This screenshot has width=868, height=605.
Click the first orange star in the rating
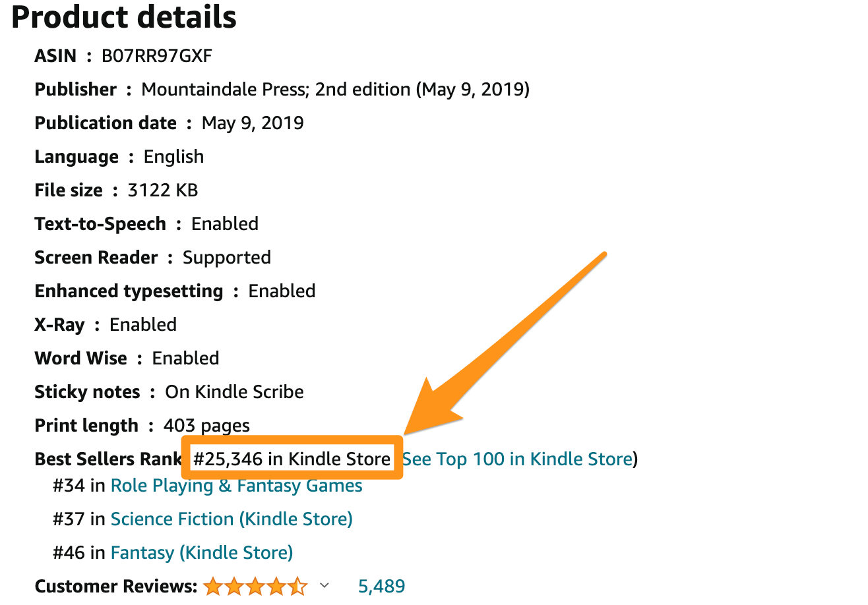point(212,586)
